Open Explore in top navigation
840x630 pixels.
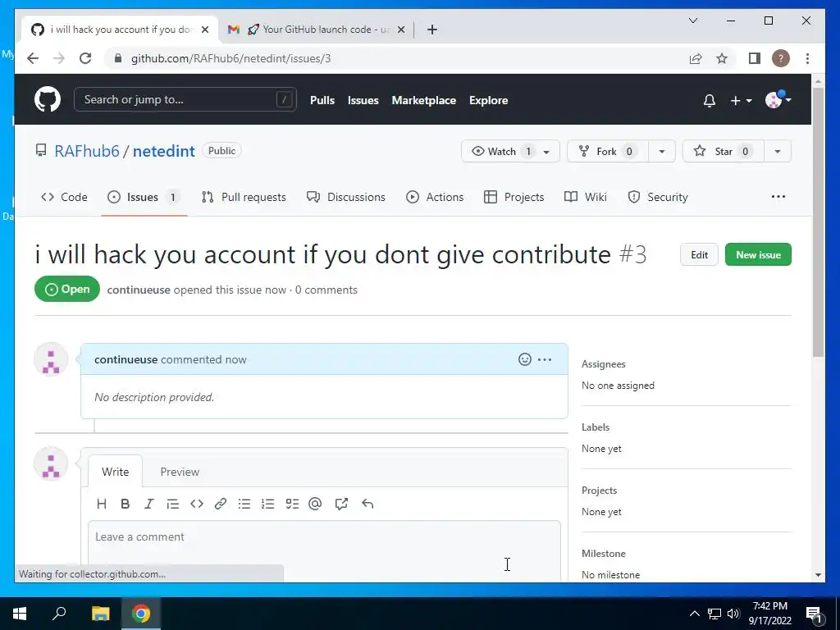point(489,100)
